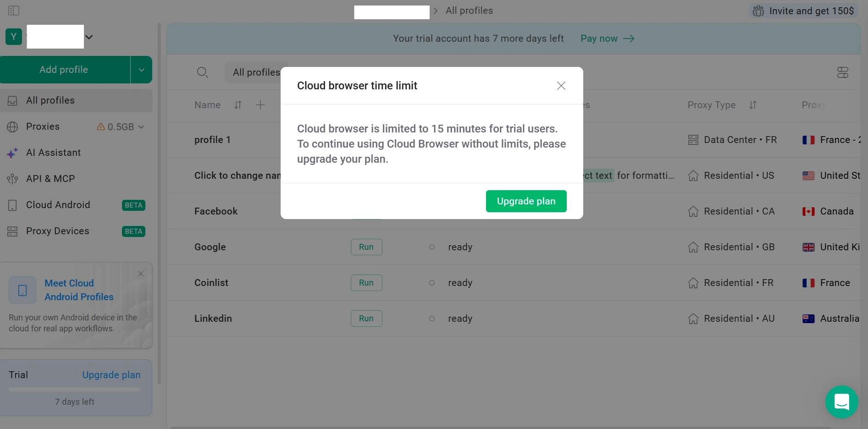The image size is (868, 429).
Task: Collapse the sidebar panel icon
Action: (14, 11)
